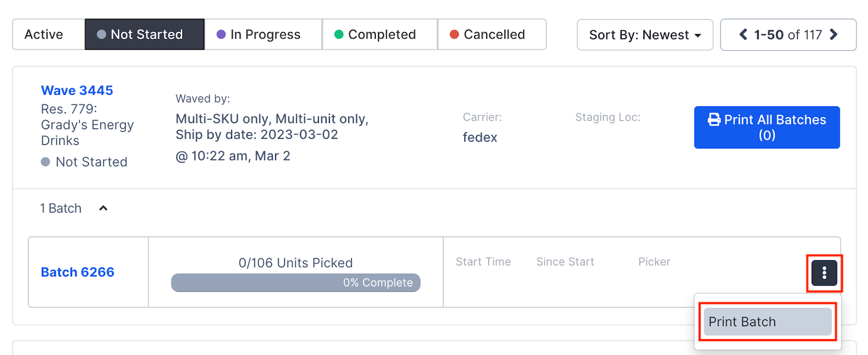Open the Wave 3445 link
Screen dimensions: 868x355
[x=77, y=90]
